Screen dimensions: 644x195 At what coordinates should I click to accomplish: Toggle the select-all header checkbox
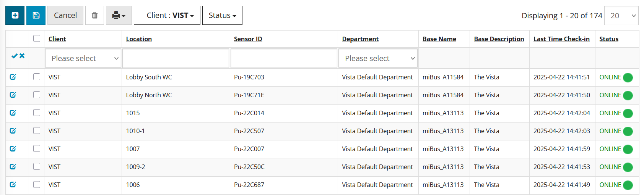click(x=37, y=38)
